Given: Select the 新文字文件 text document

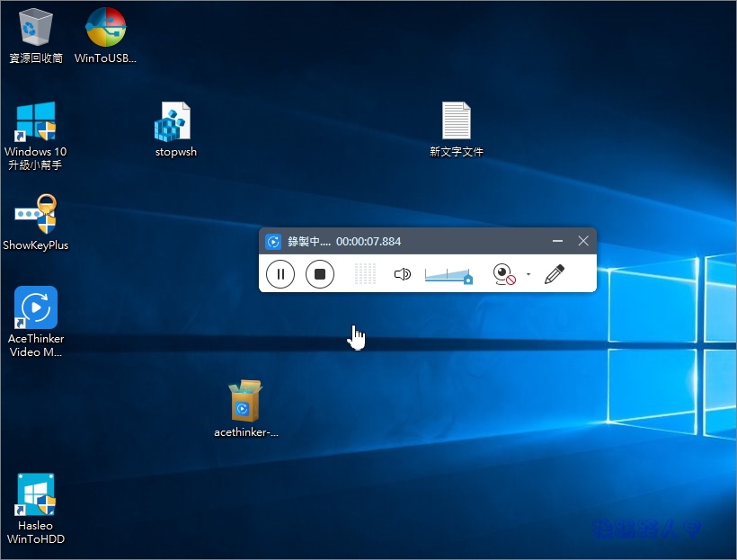Looking at the screenshot, I should point(456,121).
